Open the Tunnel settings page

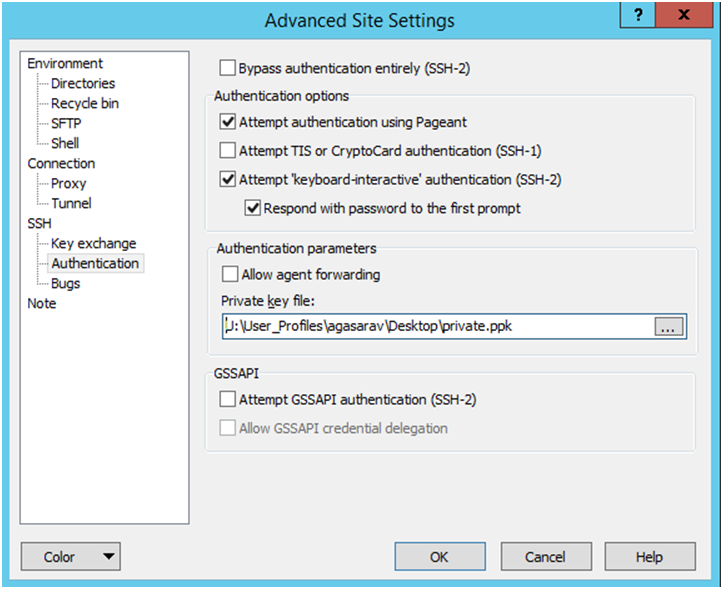[x=71, y=203]
